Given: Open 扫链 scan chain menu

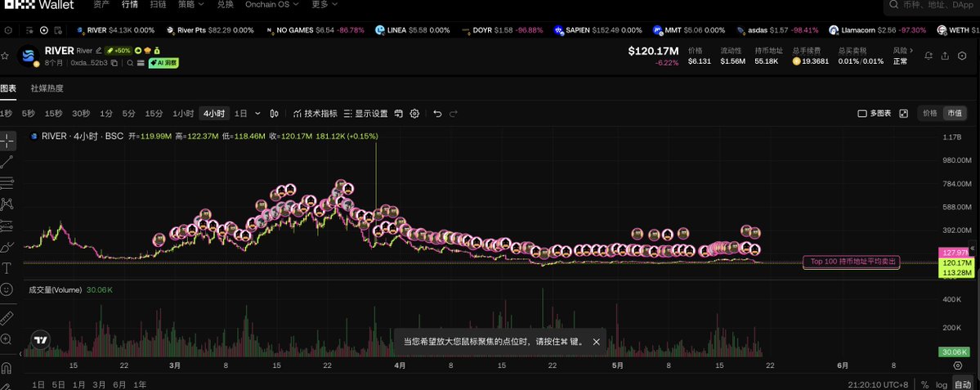Looking at the screenshot, I should click(x=158, y=4).
